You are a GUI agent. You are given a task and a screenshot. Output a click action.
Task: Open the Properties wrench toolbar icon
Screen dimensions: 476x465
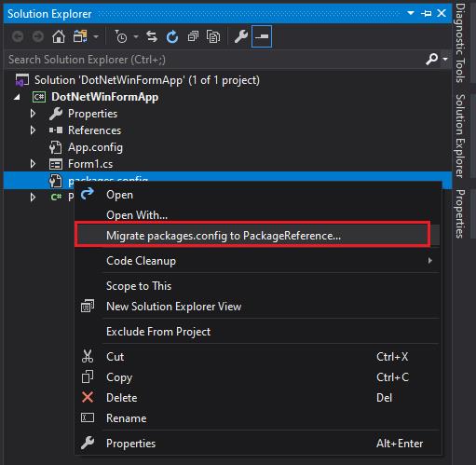pos(240,37)
